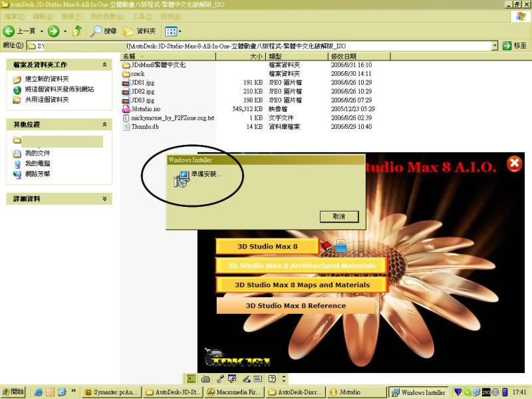Click into the address bar path field
This screenshot has width=532, height=399.
pyautogui.click(x=259, y=46)
